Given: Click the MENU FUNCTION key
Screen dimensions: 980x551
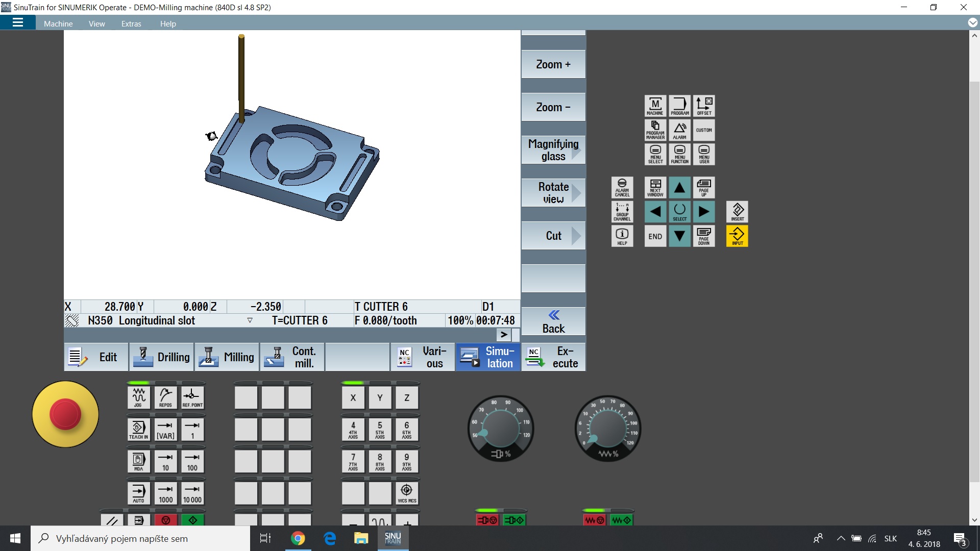Looking at the screenshot, I should 679,154.
